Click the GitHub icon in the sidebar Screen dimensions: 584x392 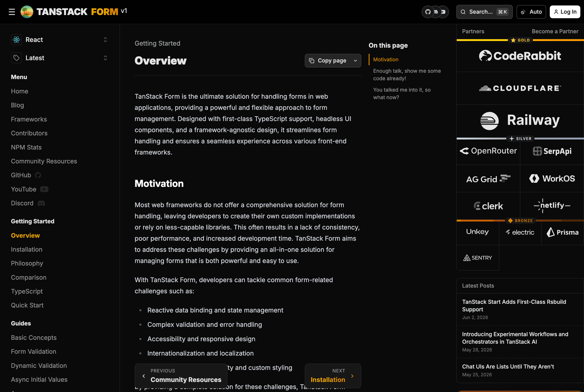point(38,175)
